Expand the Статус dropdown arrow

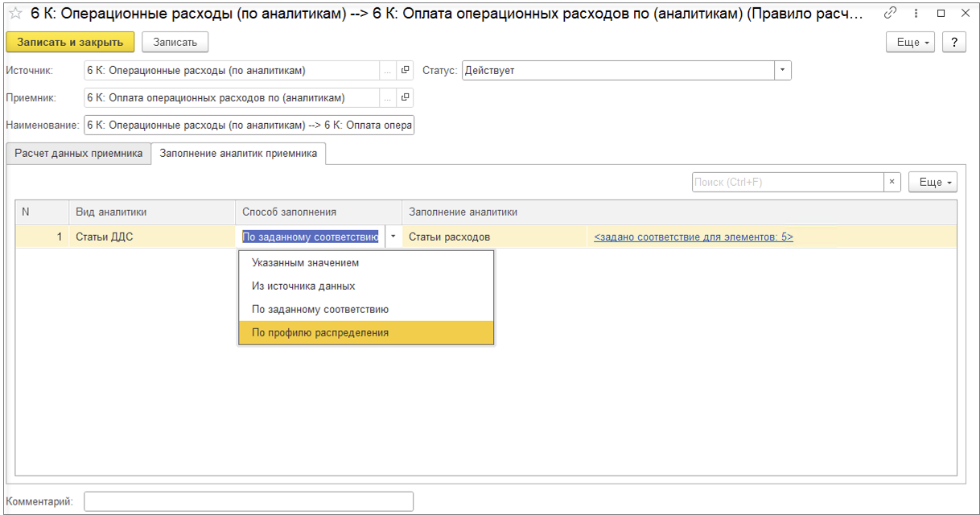pos(783,71)
